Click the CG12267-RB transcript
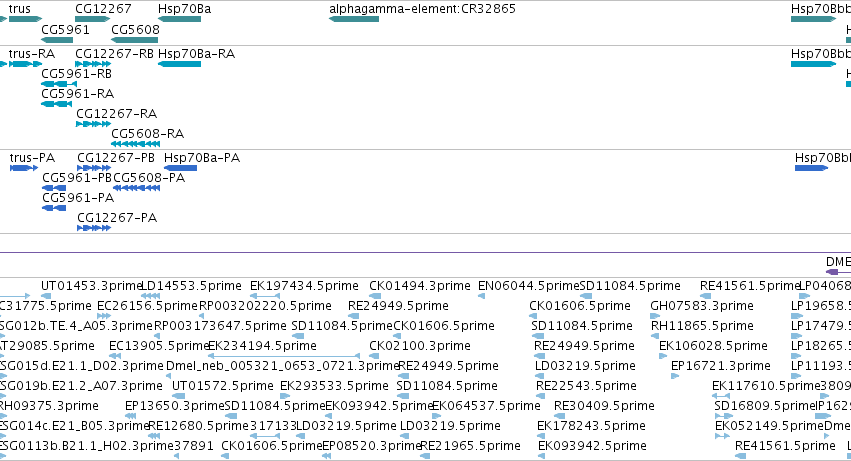Image resolution: width=851 pixels, height=461 pixels. click(x=93, y=64)
